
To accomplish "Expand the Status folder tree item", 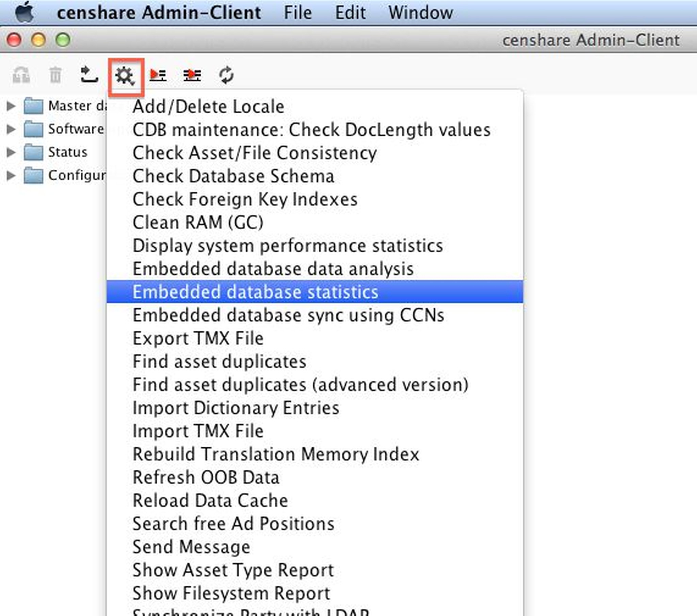I will (11, 152).
